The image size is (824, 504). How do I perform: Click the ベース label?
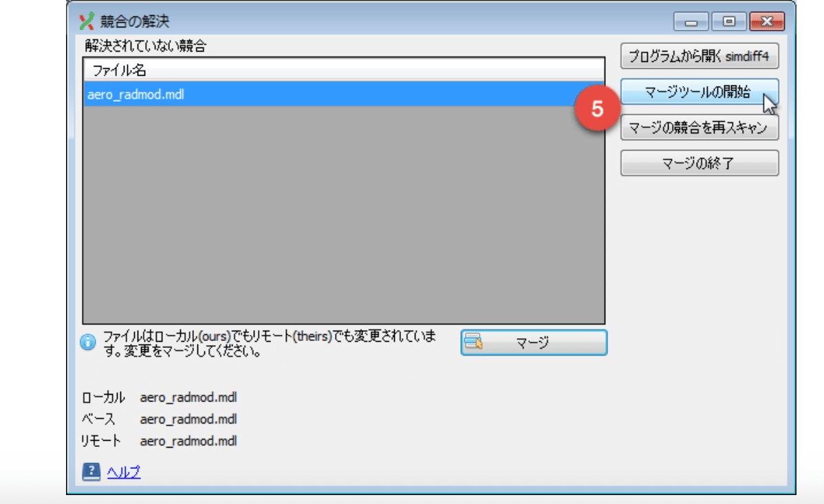(98, 419)
